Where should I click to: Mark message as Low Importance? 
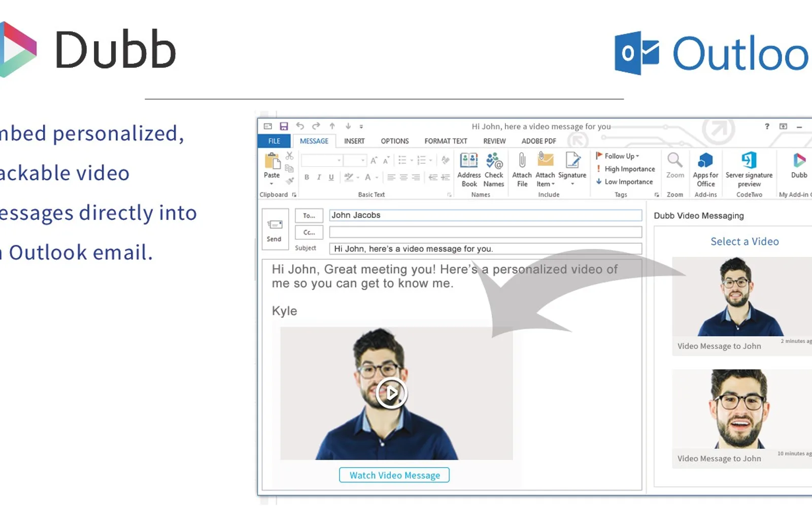[x=625, y=181]
